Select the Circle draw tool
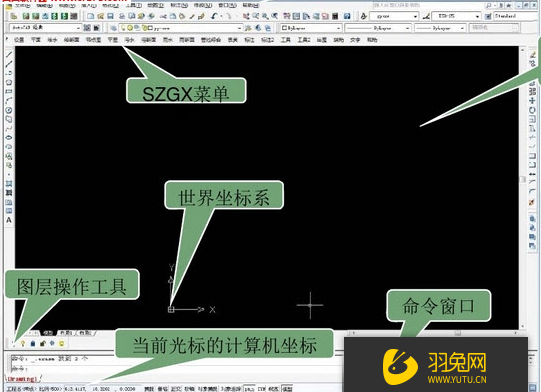Screen dimensions: 541x392 (x=9, y=110)
